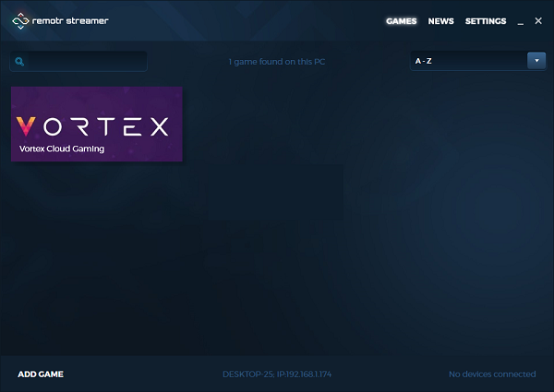The width and height of the screenshot is (554, 392).
Task: Switch to the GAMES tab
Action: point(401,21)
